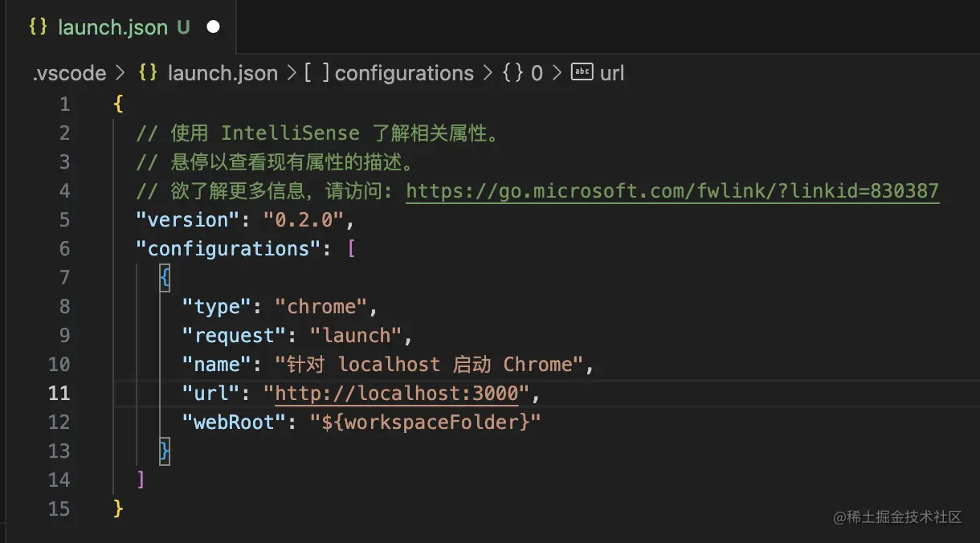Open the configurations breadcrumb segment
Screen dimensions: 980x543
point(404,73)
